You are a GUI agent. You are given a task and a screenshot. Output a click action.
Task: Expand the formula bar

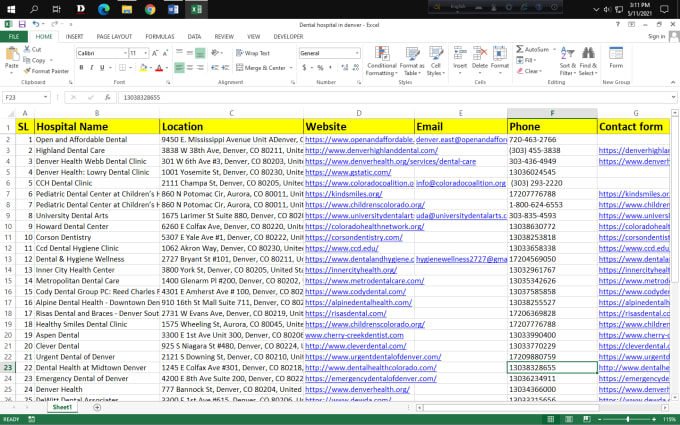pyautogui.click(x=673, y=98)
